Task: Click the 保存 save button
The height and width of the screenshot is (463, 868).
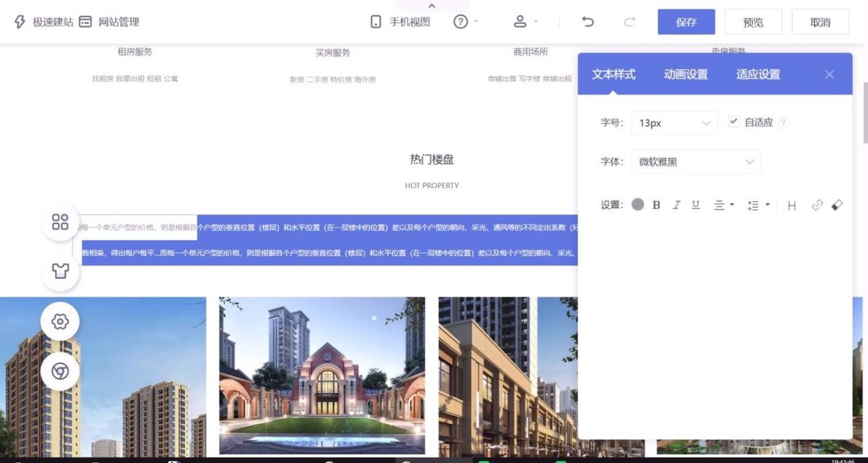Action: click(685, 22)
